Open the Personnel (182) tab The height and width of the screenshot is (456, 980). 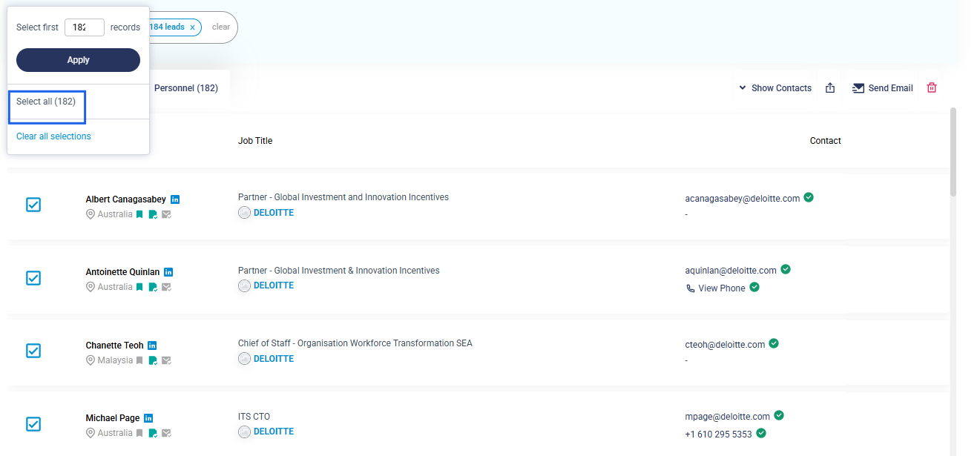coord(186,87)
